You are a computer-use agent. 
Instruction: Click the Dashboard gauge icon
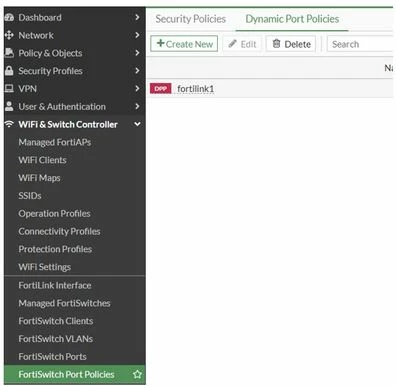click(9, 17)
